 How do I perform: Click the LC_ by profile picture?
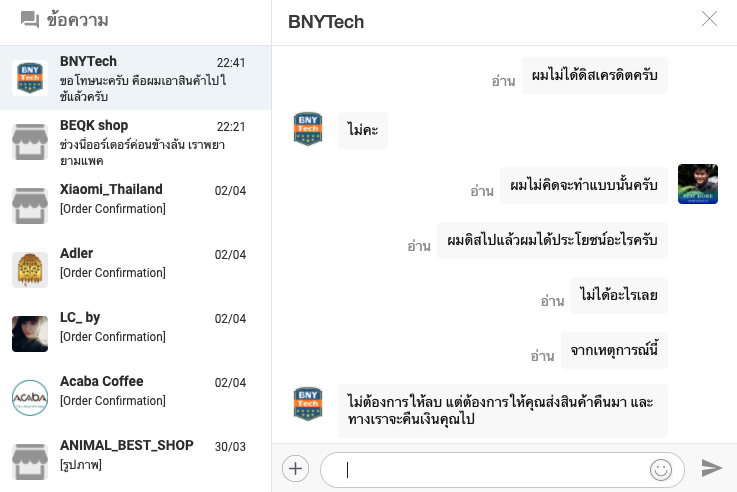pyautogui.click(x=30, y=333)
